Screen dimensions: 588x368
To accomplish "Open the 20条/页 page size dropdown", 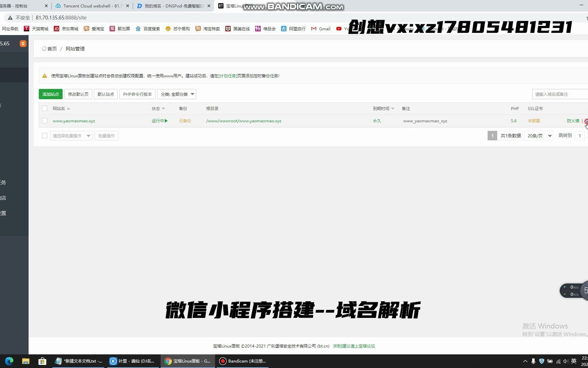I will [539, 136].
